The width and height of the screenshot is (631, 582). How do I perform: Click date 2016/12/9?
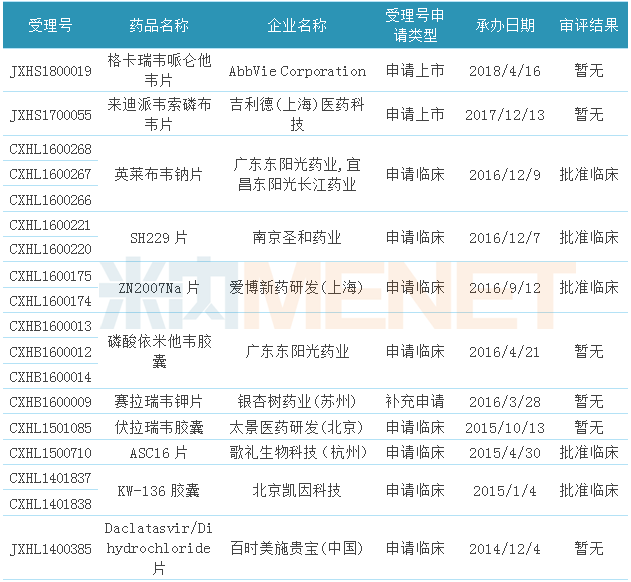pos(505,175)
